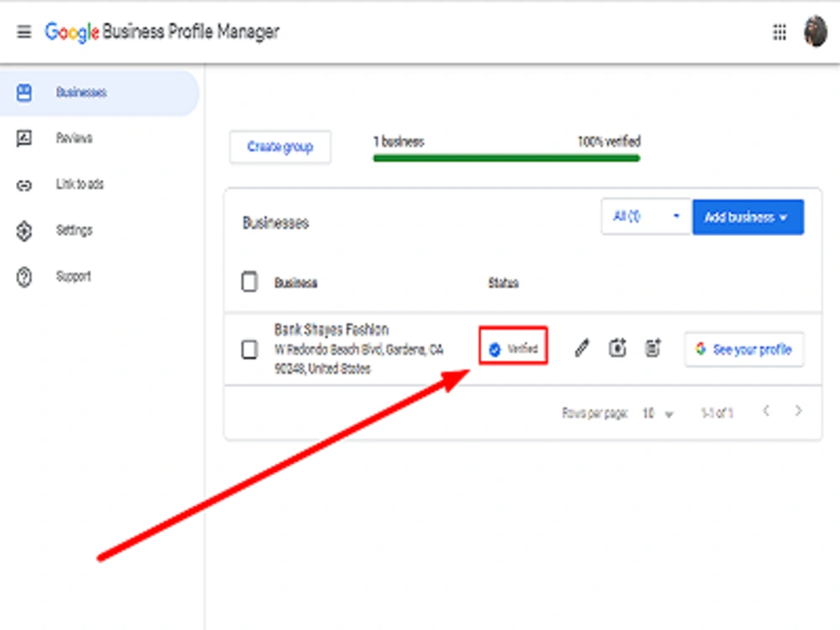The width and height of the screenshot is (840, 630).
Task: Click the Google logo
Action: (x=71, y=33)
